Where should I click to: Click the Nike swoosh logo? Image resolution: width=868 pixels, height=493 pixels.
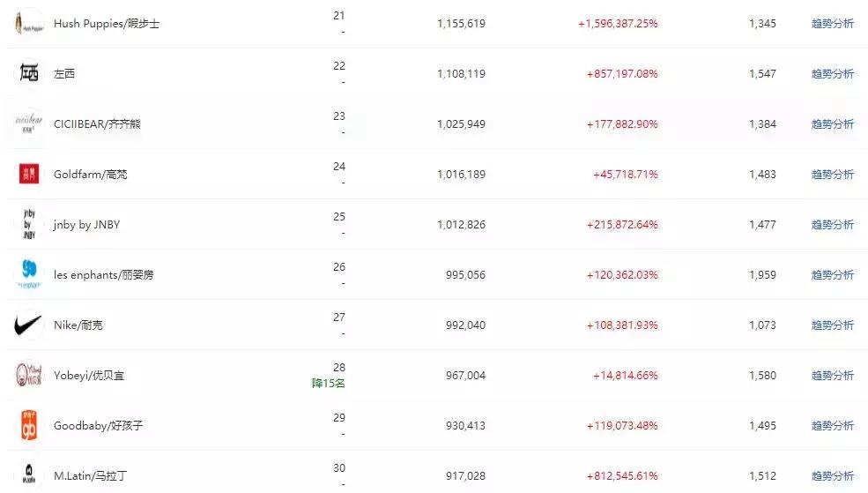pyautogui.click(x=29, y=325)
